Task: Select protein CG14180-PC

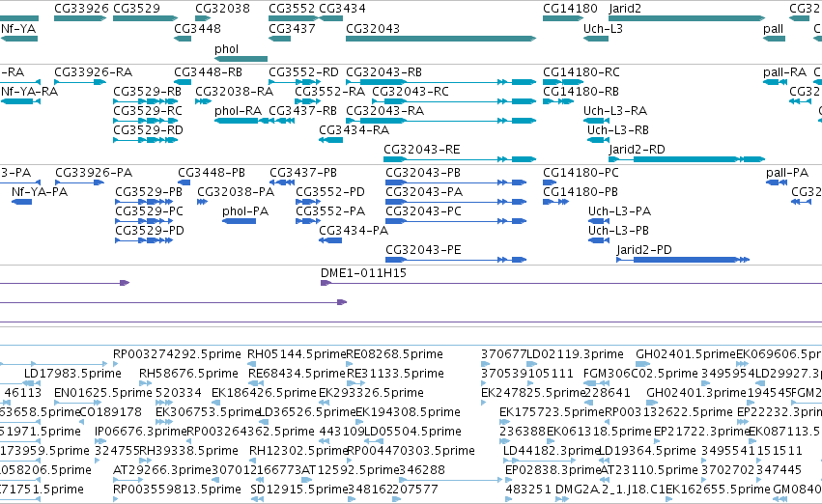Action: (x=581, y=173)
